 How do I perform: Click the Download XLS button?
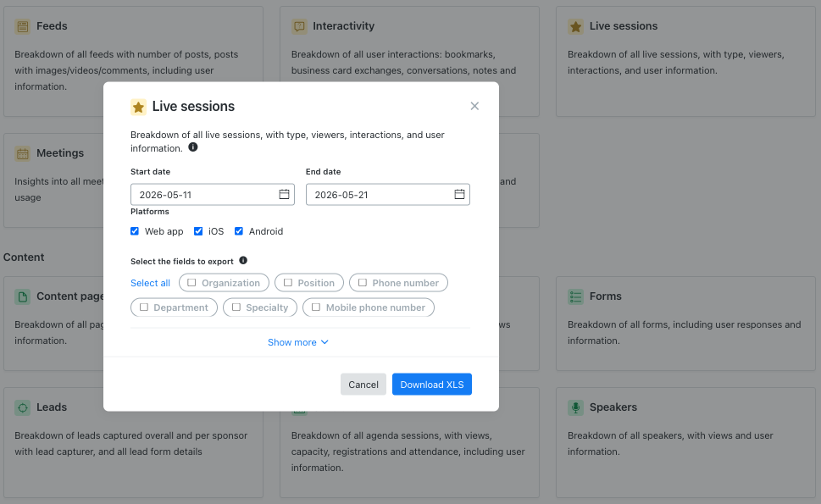pos(432,385)
